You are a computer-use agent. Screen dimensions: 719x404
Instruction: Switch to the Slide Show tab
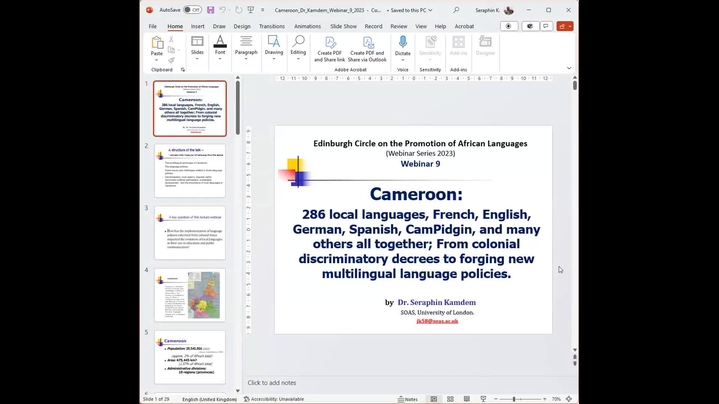pos(343,26)
